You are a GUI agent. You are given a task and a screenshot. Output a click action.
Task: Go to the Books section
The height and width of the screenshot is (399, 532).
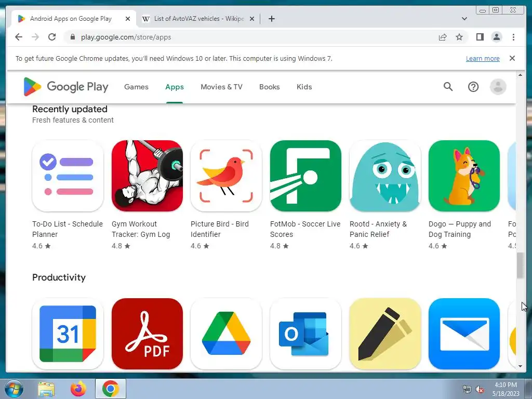coord(270,87)
